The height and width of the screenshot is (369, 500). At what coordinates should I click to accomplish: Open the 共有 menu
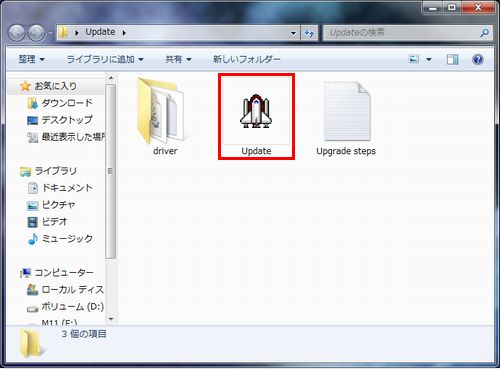pos(178,59)
